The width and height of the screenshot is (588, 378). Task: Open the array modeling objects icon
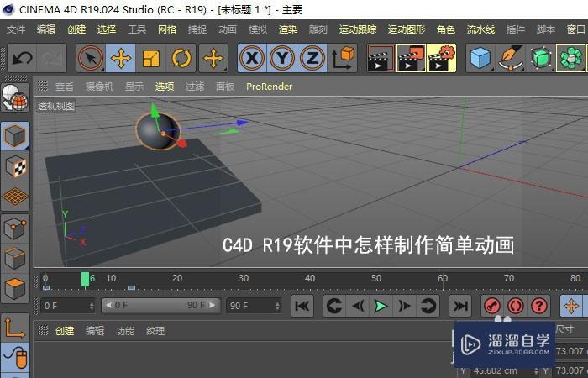tap(570, 58)
